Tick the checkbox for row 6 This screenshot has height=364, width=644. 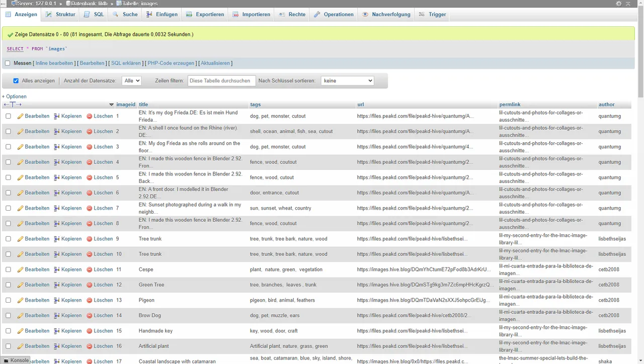8,193
